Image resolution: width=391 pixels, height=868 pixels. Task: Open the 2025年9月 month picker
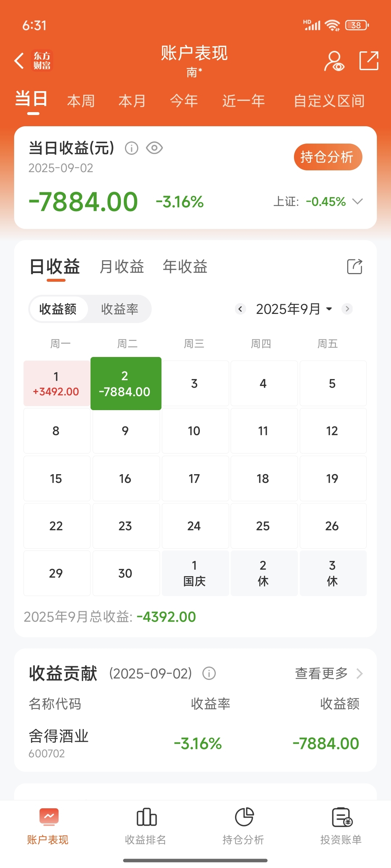294,309
